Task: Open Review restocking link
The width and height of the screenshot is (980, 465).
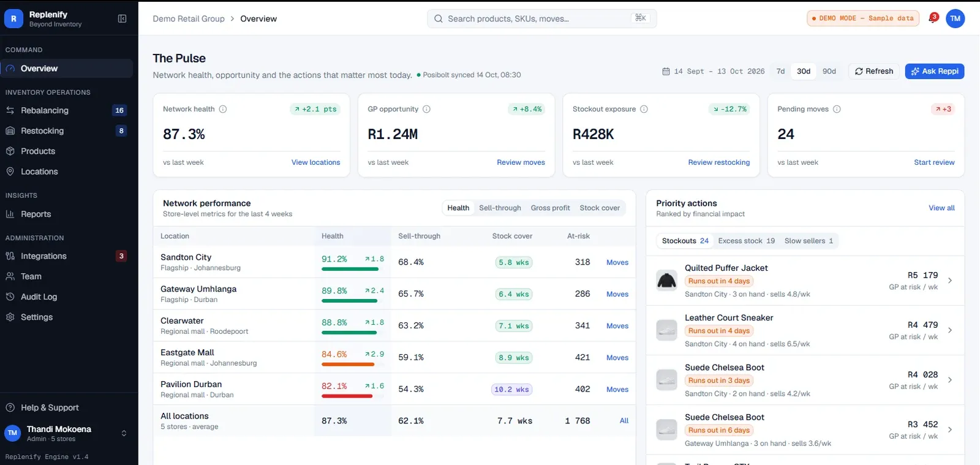Action: click(718, 162)
